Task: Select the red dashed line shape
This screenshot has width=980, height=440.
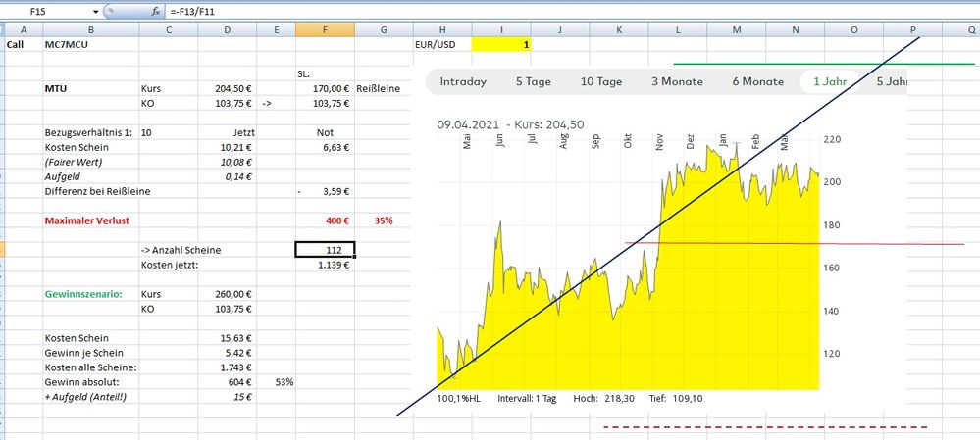Action: point(765,427)
